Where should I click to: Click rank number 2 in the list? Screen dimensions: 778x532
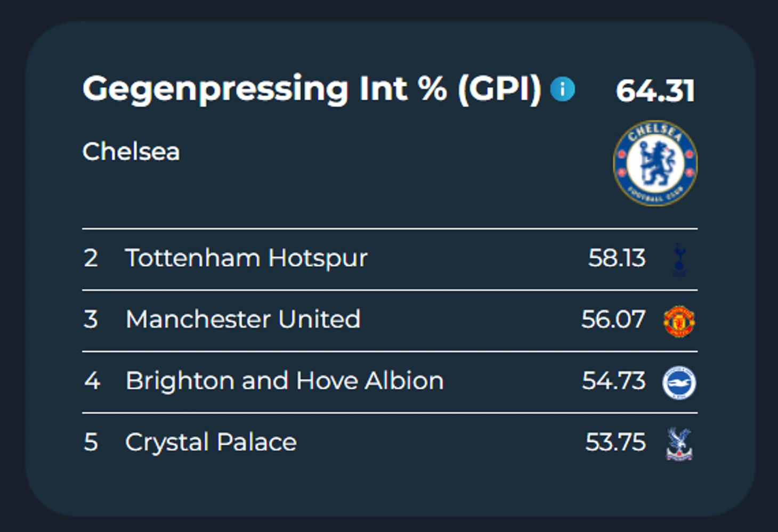pyautogui.click(x=91, y=258)
